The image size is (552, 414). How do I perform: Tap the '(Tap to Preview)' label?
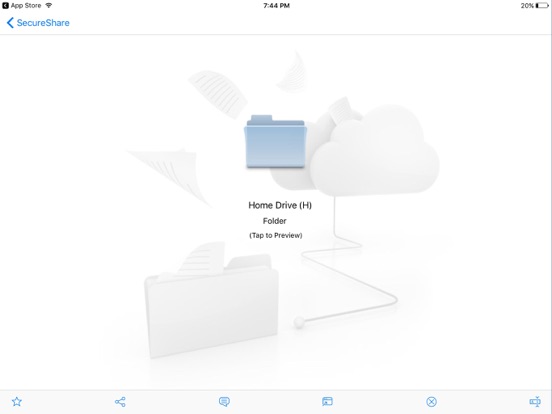276,235
